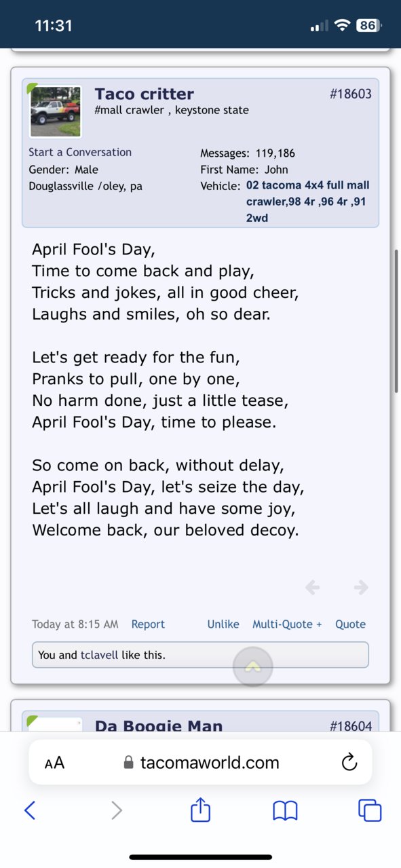View Taco critter's truck avatar

[x=56, y=111]
